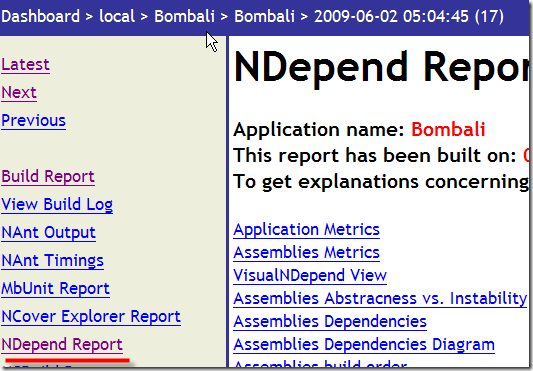Viewport: 533px width, 371px height.
Task: Show the NAnt Timings page
Action: pos(52,260)
